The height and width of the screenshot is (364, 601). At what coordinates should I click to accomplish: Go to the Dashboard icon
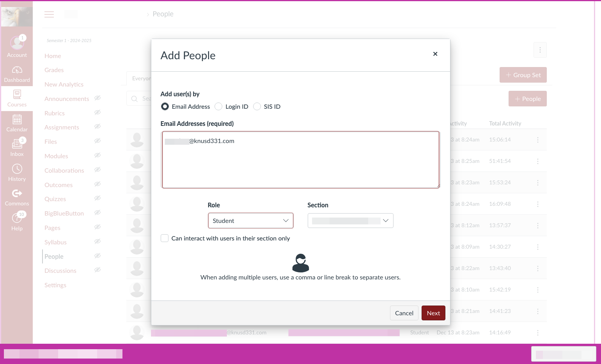coord(17,70)
